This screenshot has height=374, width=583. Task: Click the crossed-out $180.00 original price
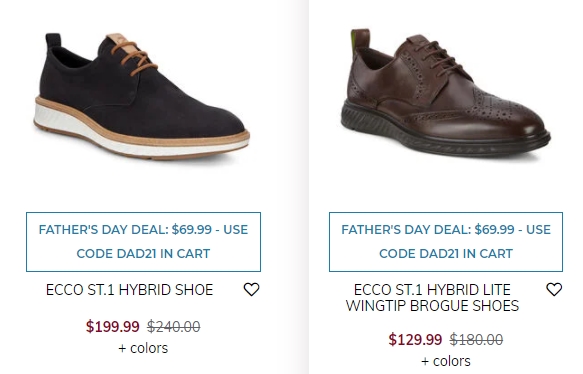coord(476,339)
